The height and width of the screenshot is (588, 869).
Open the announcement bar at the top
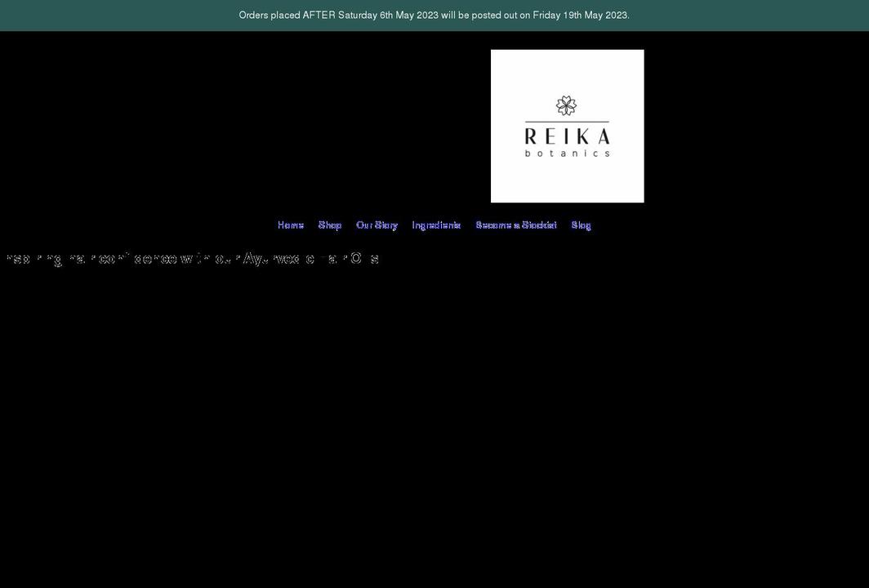tap(434, 14)
